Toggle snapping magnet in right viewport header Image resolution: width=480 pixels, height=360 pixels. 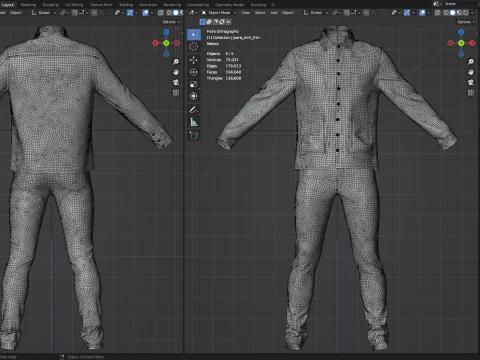click(x=347, y=13)
